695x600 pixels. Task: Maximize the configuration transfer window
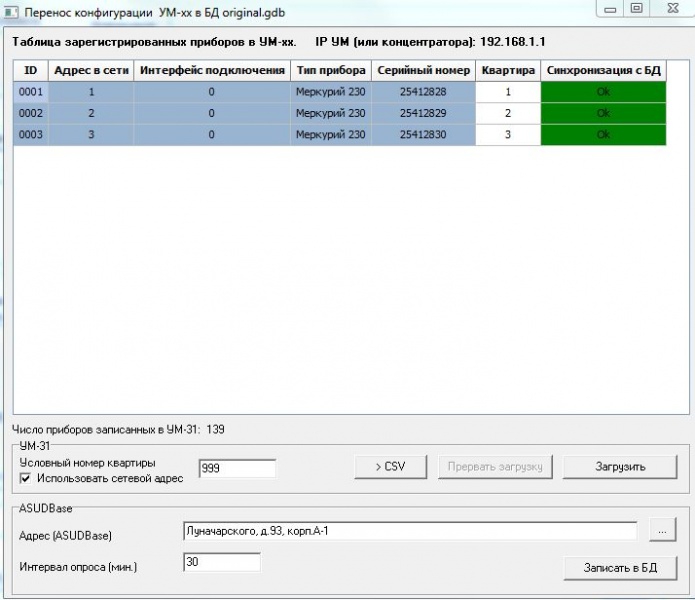click(636, 8)
